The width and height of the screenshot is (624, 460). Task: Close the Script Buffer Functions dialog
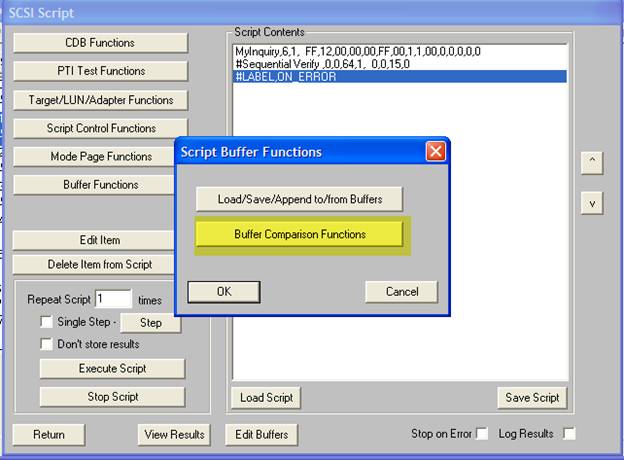click(435, 152)
